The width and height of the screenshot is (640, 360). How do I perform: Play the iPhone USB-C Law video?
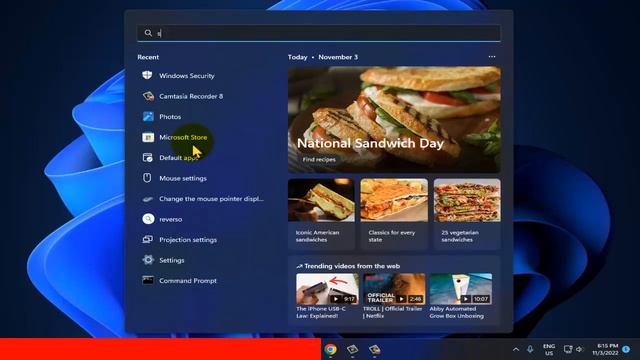(x=327, y=289)
